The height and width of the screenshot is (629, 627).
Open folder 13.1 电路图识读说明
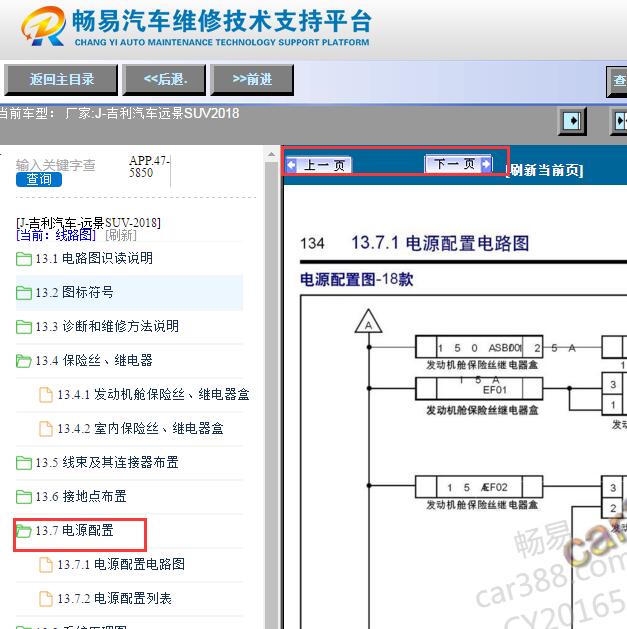94,258
